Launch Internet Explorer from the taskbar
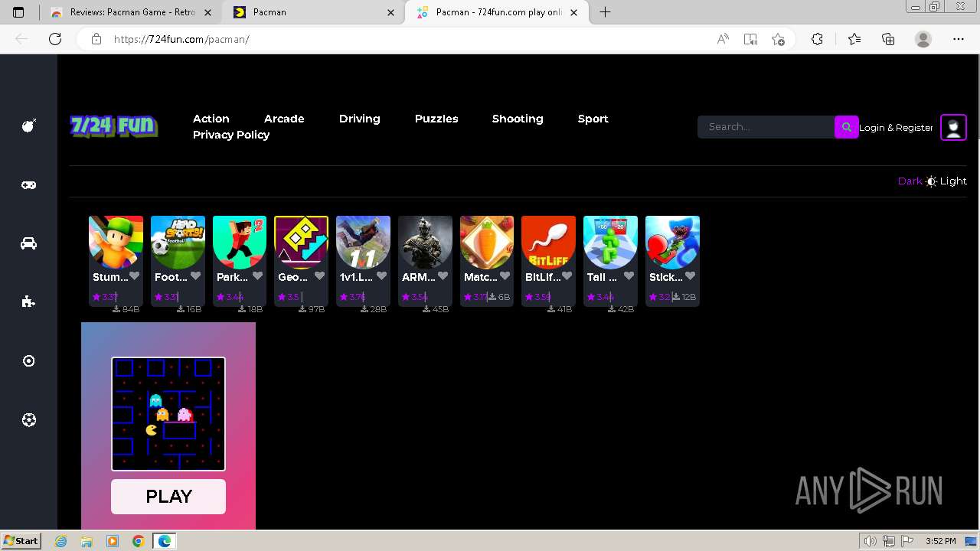This screenshot has width=980, height=551. 61,541
